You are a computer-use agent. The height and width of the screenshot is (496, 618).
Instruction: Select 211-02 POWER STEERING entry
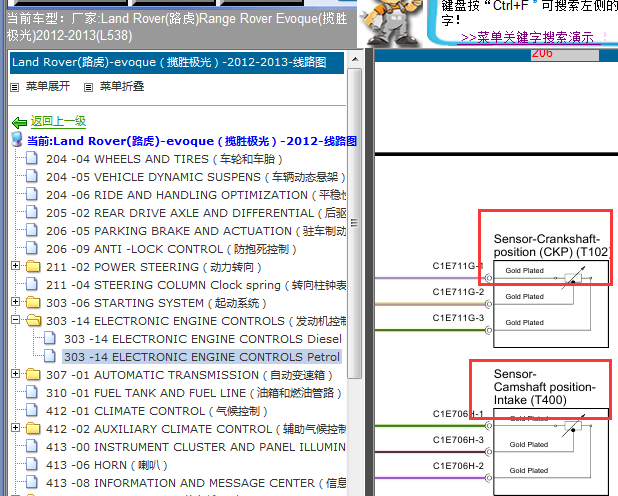click(x=154, y=267)
